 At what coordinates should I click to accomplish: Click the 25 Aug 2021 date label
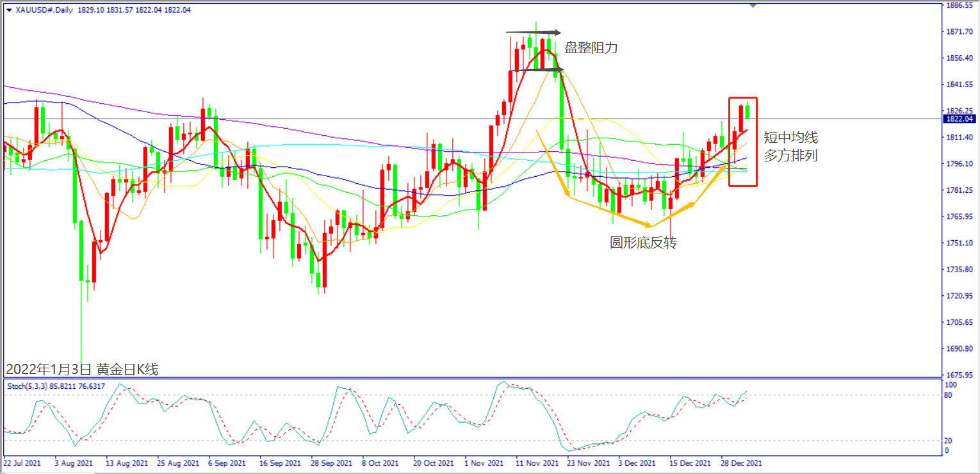(x=178, y=462)
